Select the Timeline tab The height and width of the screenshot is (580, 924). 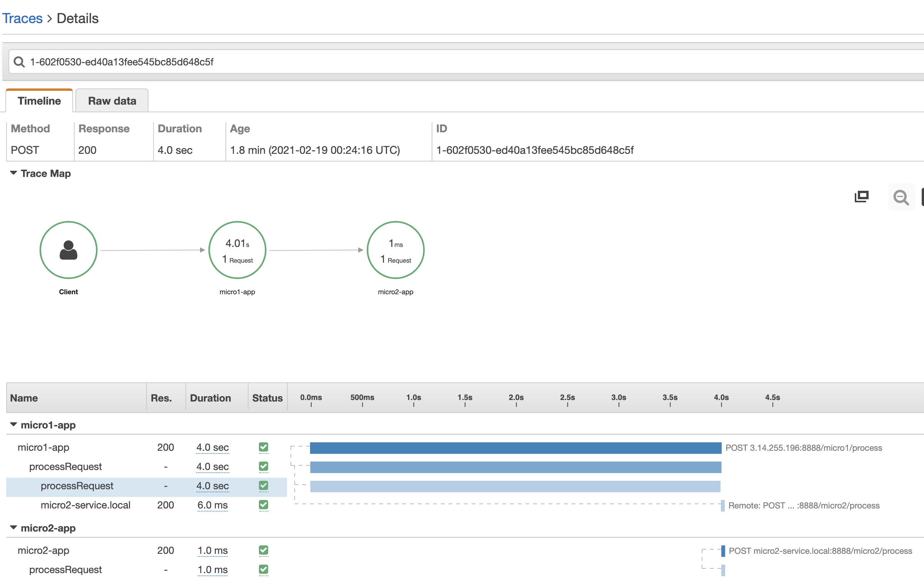click(39, 101)
